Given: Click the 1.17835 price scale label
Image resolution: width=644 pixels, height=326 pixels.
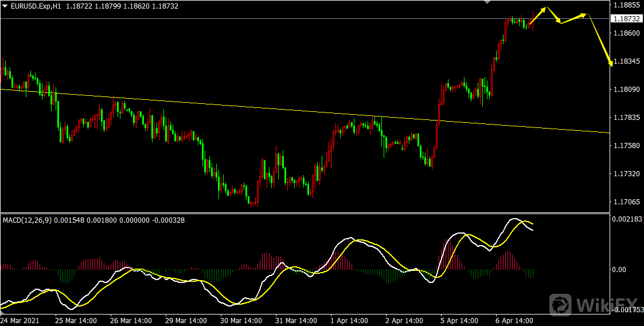Looking at the screenshot, I should (626, 118).
